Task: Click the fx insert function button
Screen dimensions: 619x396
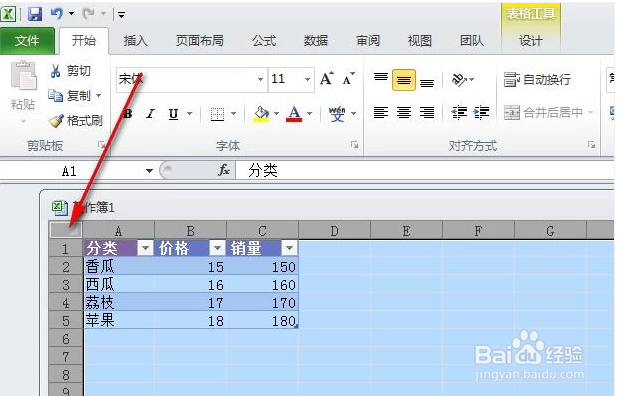Action: [223, 170]
